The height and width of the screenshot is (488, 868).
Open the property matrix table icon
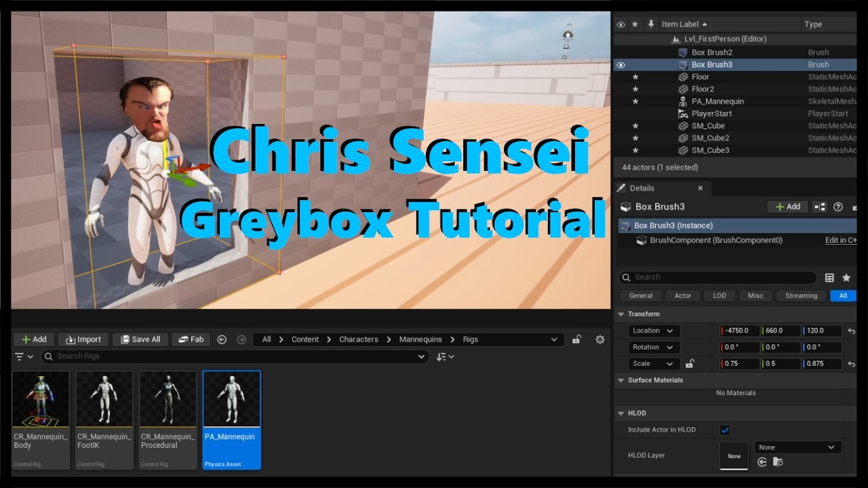829,277
